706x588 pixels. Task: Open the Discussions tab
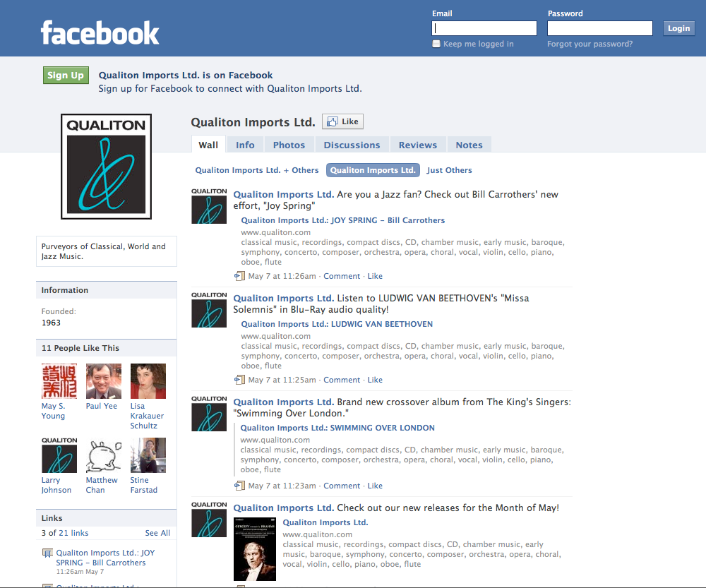coord(352,145)
